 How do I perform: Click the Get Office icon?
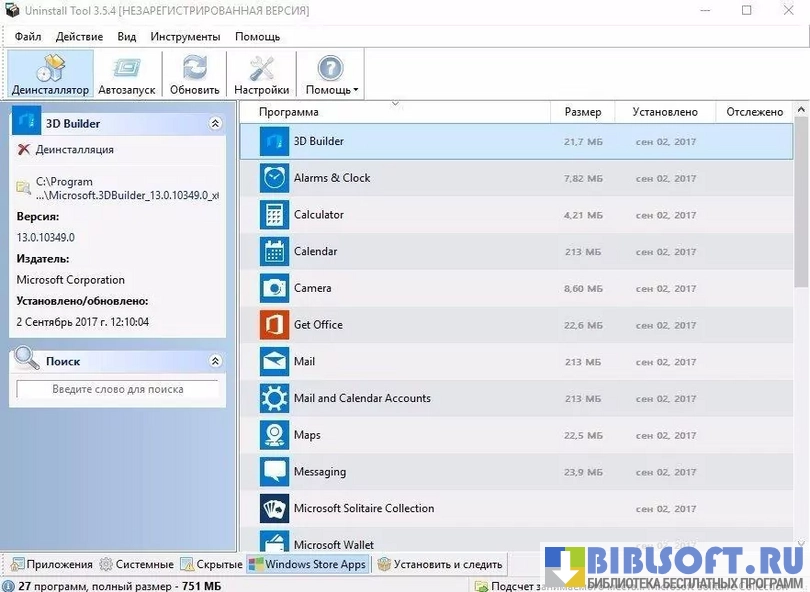[x=274, y=325]
